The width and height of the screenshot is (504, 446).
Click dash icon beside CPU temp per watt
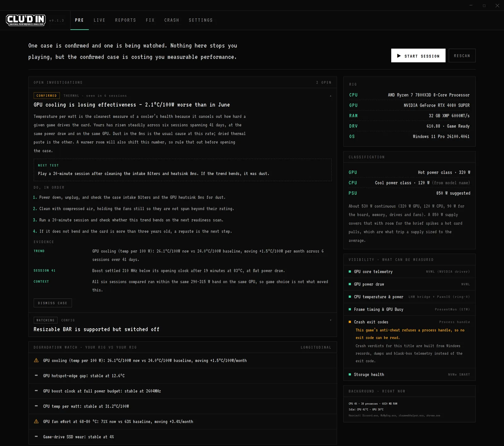click(x=36, y=406)
